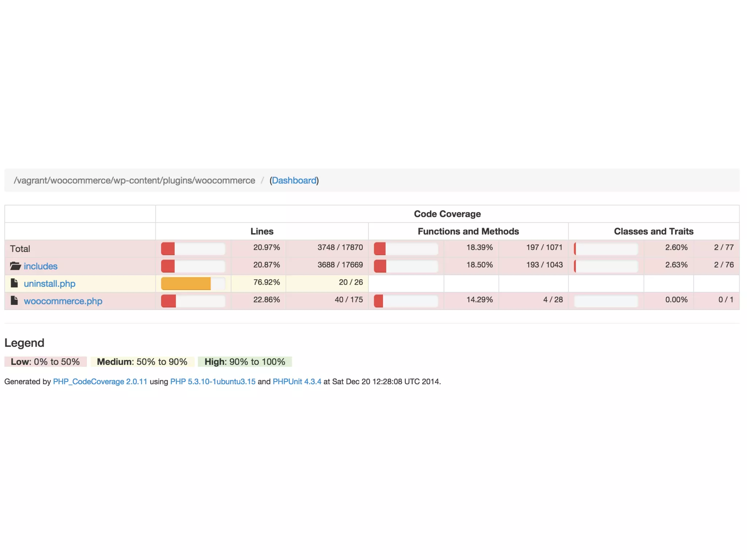The image size is (747, 560).
Task: Go to the Dashboard link
Action: [294, 180]
